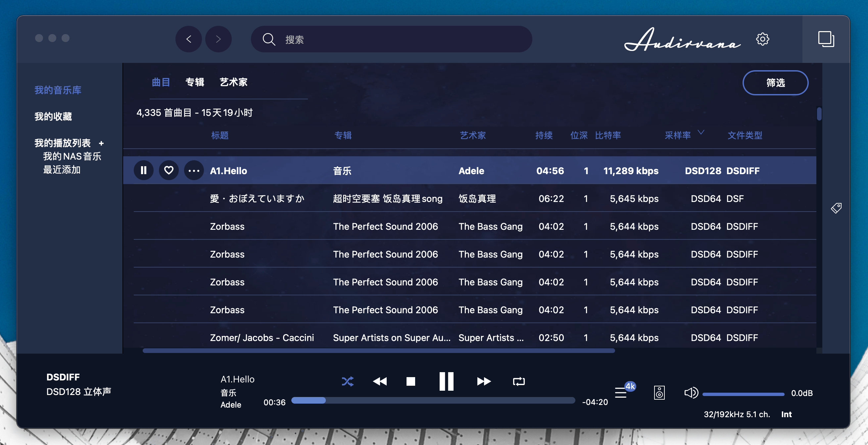Click the Int volume mode label
Image resolution: width=868 pixels, height=445 pixels.
[787, 414]
